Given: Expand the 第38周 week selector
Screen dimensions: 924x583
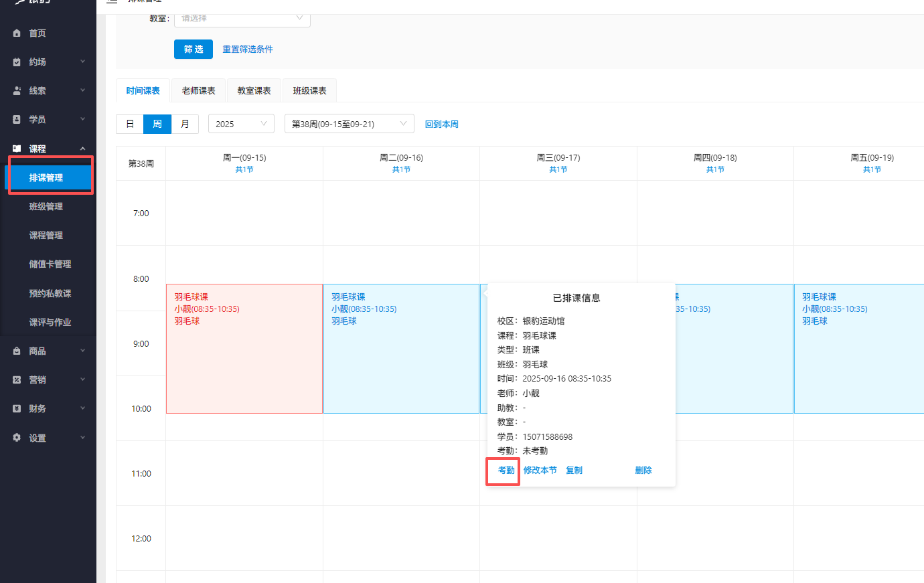Looking at the screenshot, I should pyautogui.click(x=348, y=123).
